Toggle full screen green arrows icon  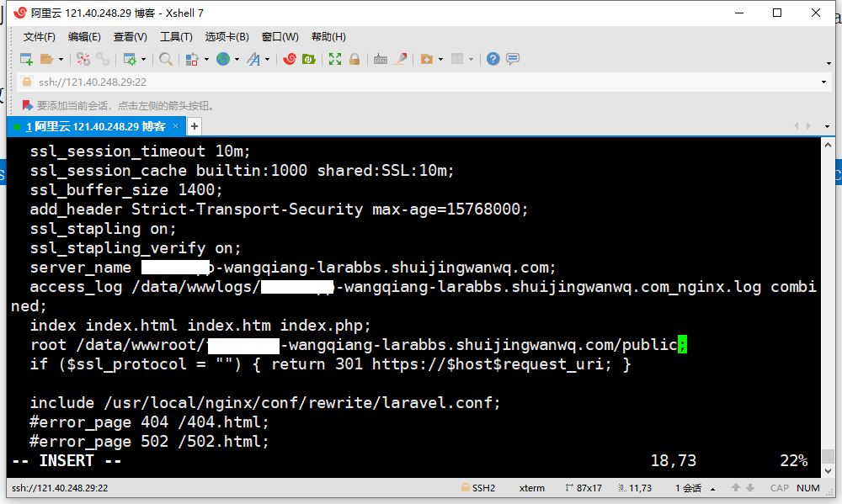[x=335, y=59]
